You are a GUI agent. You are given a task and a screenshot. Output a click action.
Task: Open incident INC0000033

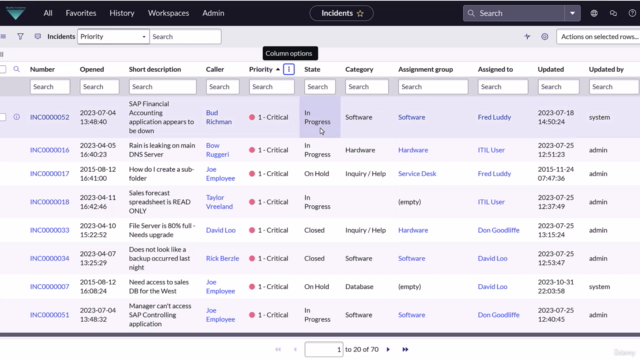tap(49, 230)
